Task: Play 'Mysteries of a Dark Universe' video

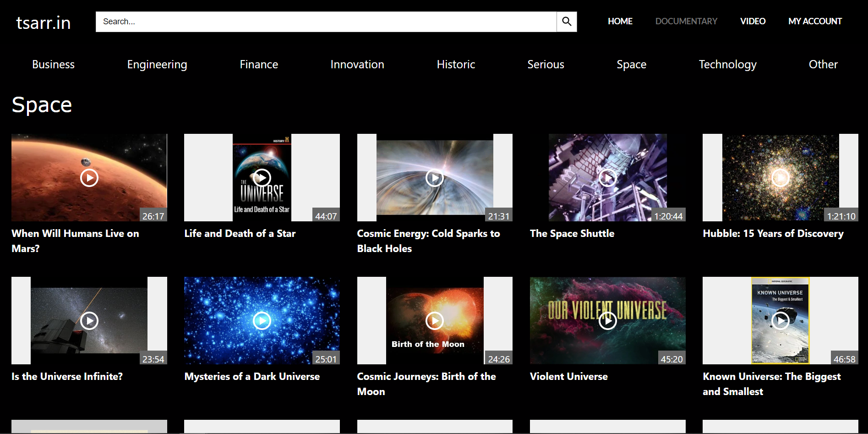Action: click(262, 321)
